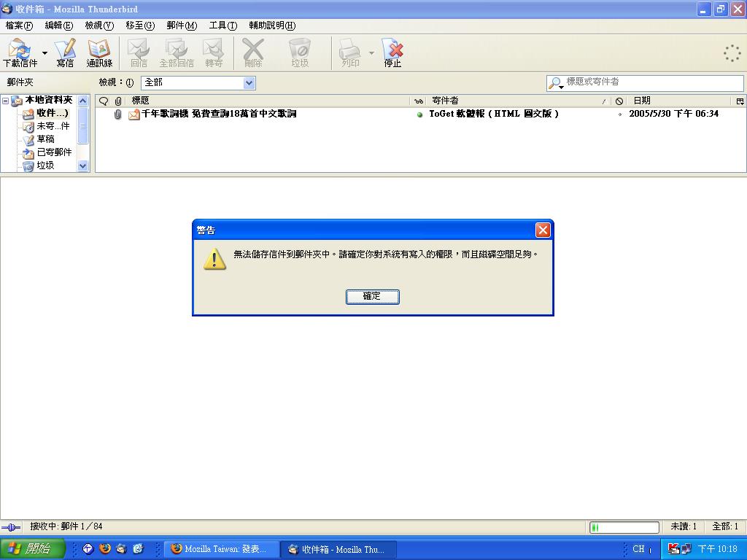Click 確定 button in warning dialog
747x560 pixels.
pyautogui.click(x=373, y=296)
